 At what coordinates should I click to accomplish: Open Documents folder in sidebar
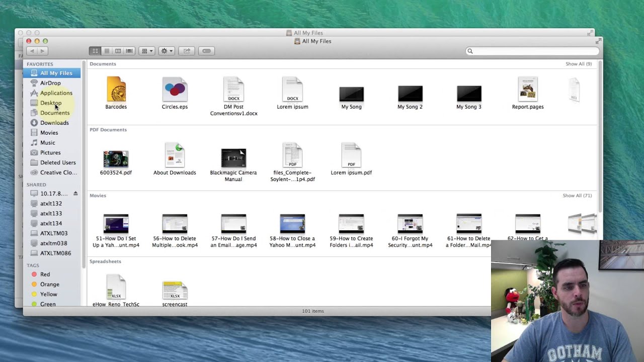click(x=51, y=113)
